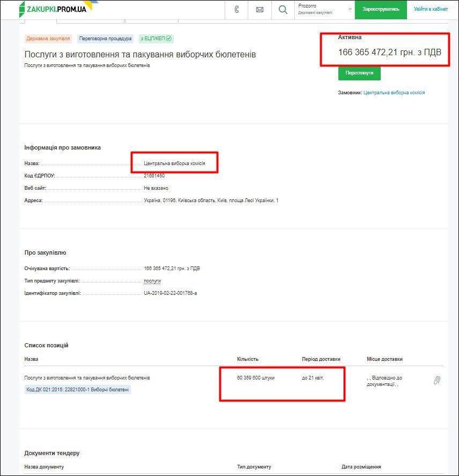The width and height of the screenshot is (459, 476).
Task: Select the Тип документу column header
Action: [254, 466]
